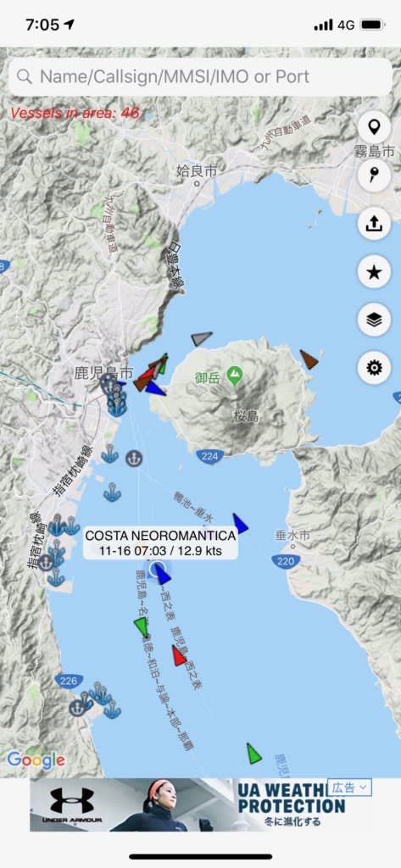Open settings gear button

pyautogui.click(x=374, y=368)
